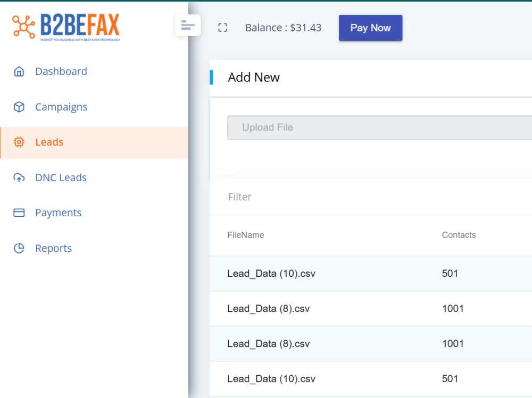532x398 pixels.
Task: Open the Reports section
Action: point(94,249)
